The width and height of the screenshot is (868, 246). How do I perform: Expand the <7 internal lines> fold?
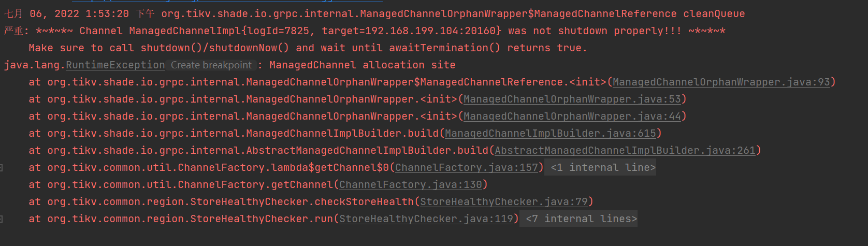tap(581, 219)
